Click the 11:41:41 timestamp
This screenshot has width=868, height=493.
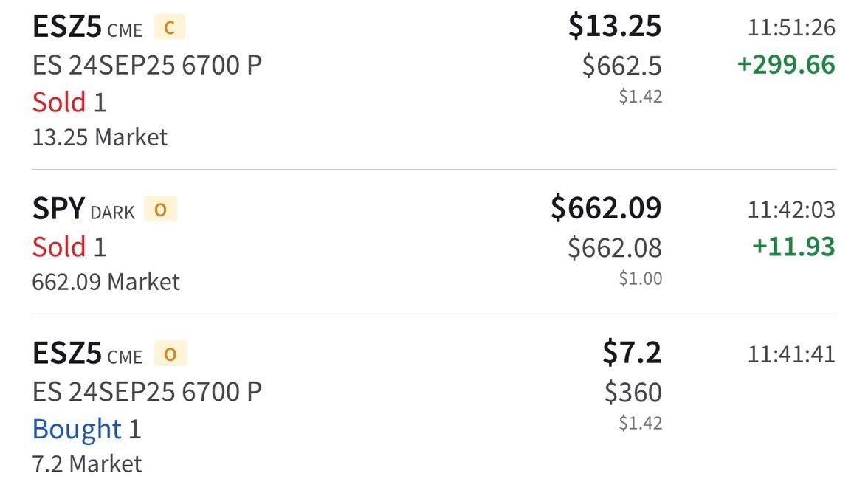(x=791, y=354)
